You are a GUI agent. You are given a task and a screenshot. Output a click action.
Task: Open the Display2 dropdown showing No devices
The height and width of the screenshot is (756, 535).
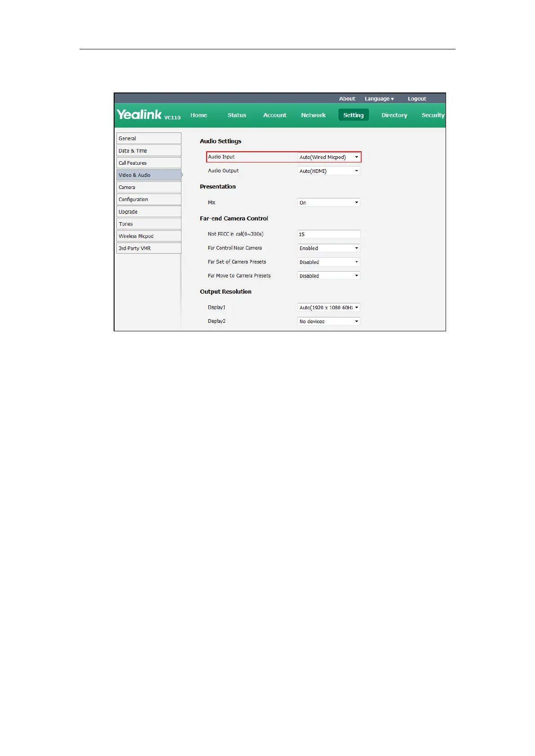[329, 321]
